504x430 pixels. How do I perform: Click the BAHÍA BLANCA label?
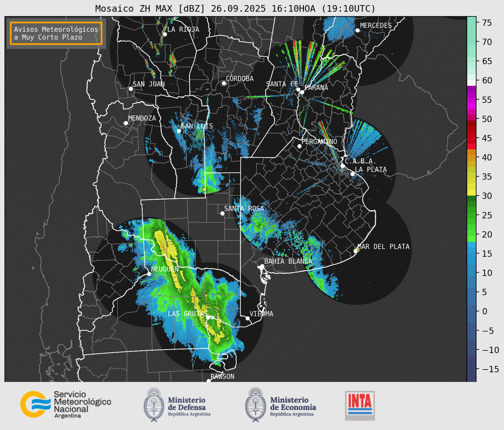pos(288,261)
